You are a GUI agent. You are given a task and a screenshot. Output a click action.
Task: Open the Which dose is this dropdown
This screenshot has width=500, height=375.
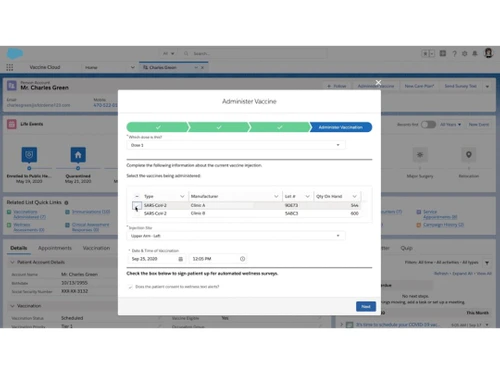click(236, 145)
